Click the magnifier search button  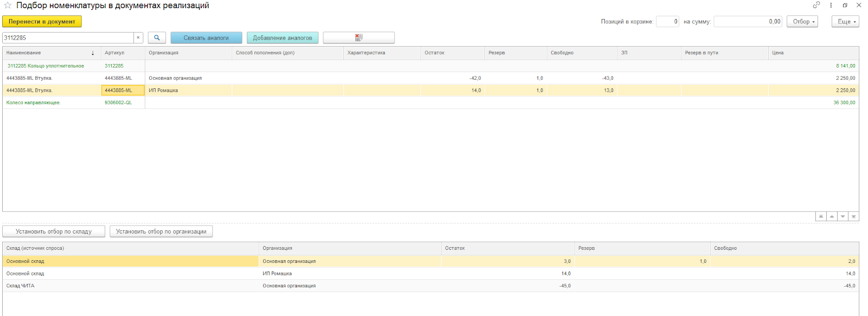157,37
